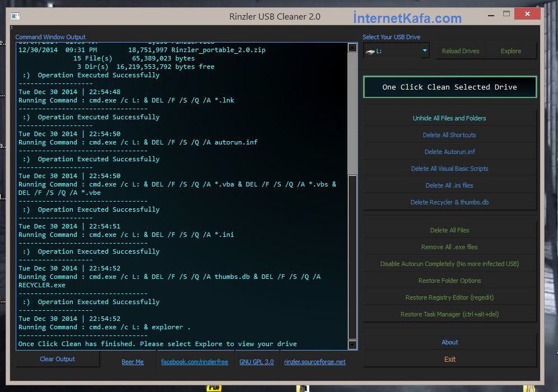
Task: Click the command output scrollbar thumb
Action: click(352, 257)
